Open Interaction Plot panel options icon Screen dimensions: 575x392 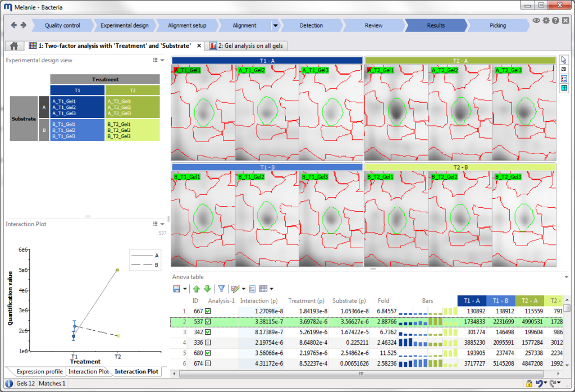(155, 224)
